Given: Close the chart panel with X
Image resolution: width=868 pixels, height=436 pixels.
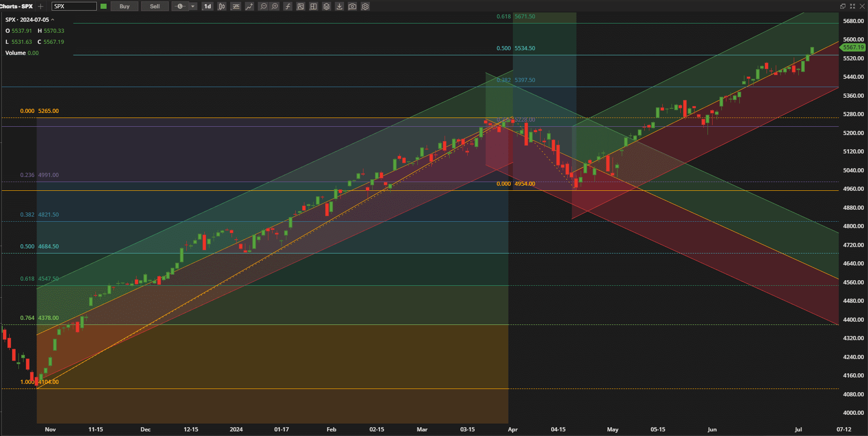Looking at the screenshot, I should [x=862, y=6].
